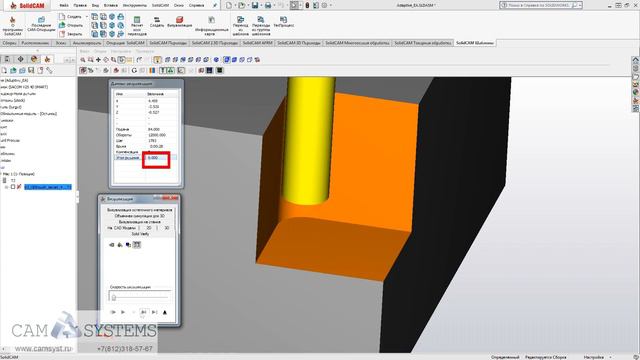
Task: Switch to the SolidCAM Токарная обработка tab
Action: [x=423, y=43]
